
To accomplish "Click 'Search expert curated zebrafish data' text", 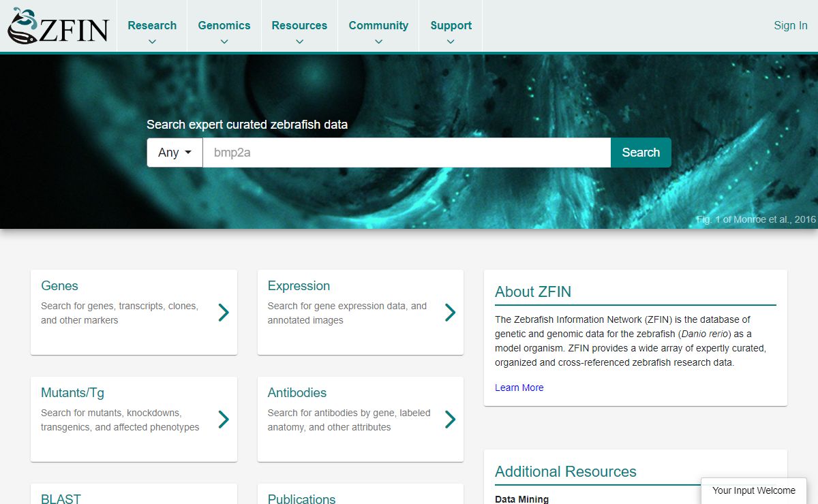I will [x=247, y=125].
